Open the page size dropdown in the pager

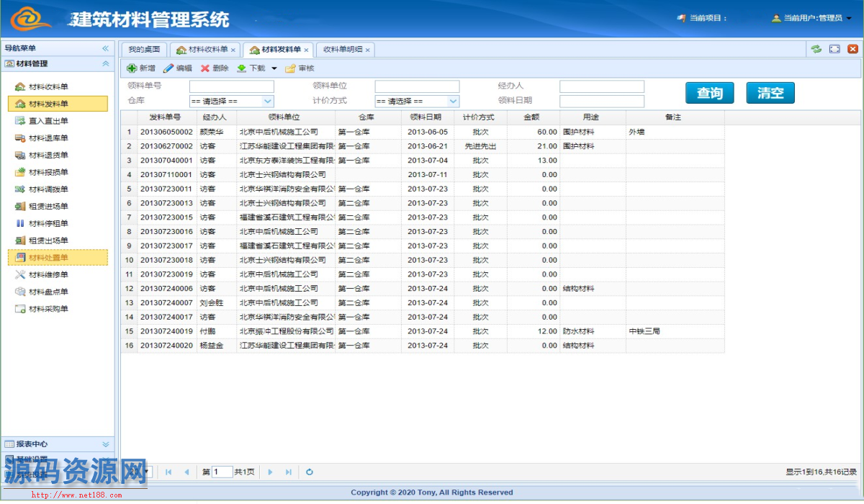click(x=148, y=472)
